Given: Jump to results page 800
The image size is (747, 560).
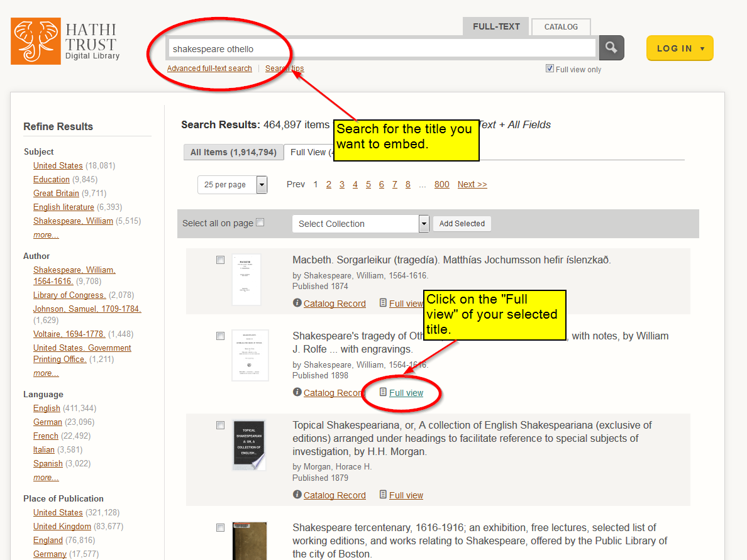Looking at the screenshot, I should tap(441, 184).
